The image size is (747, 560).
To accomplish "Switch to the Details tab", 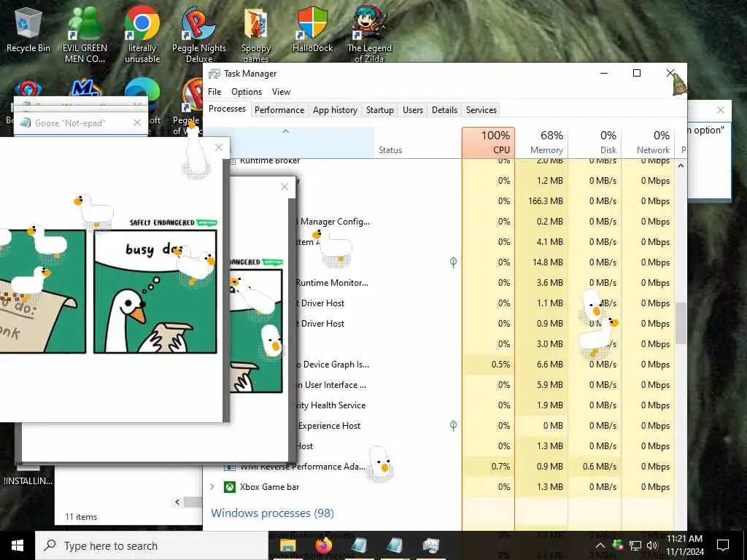I will pyautogui.click(x=444, y=110).
